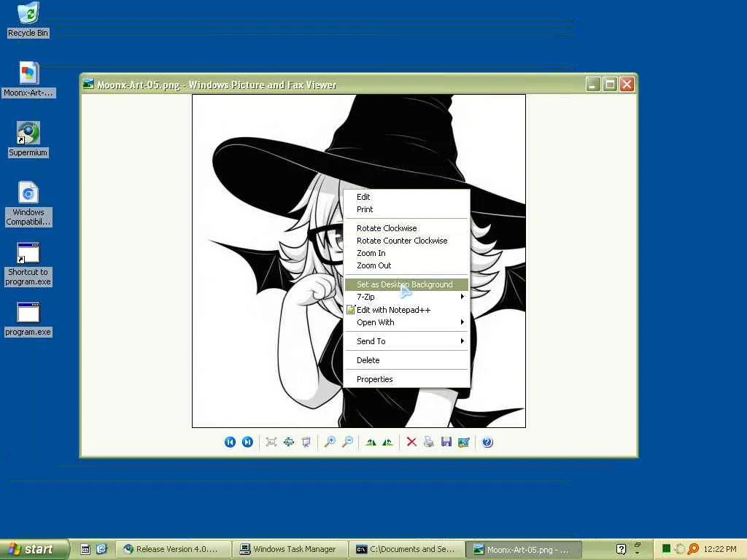Go to the previous image
747x560 pixels.
[230, 443]
